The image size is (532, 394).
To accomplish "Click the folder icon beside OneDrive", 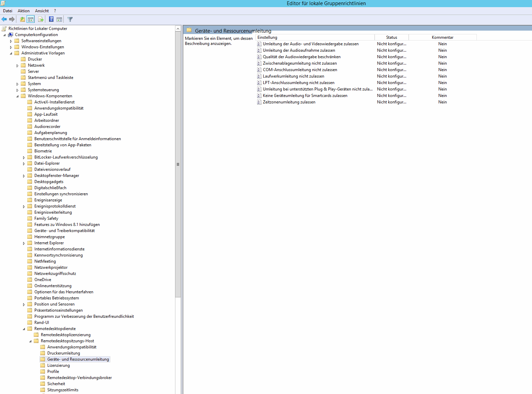I will pyautogui.click(x=30, y=280).
